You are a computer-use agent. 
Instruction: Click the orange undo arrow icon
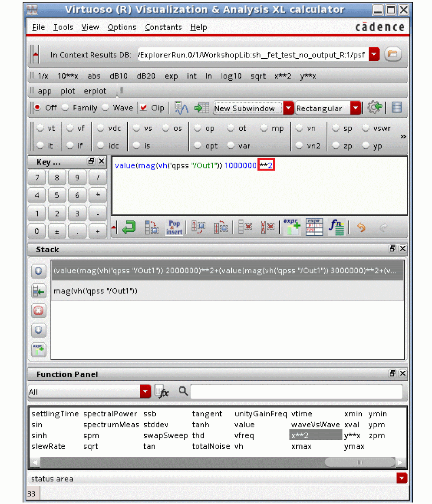point(361,227)
